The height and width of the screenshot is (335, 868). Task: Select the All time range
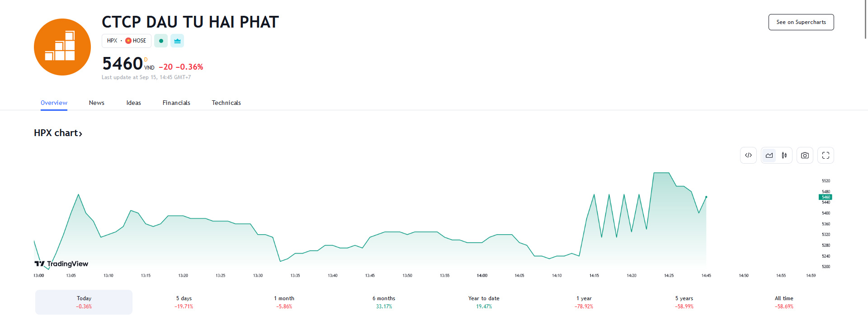(784, 302)
